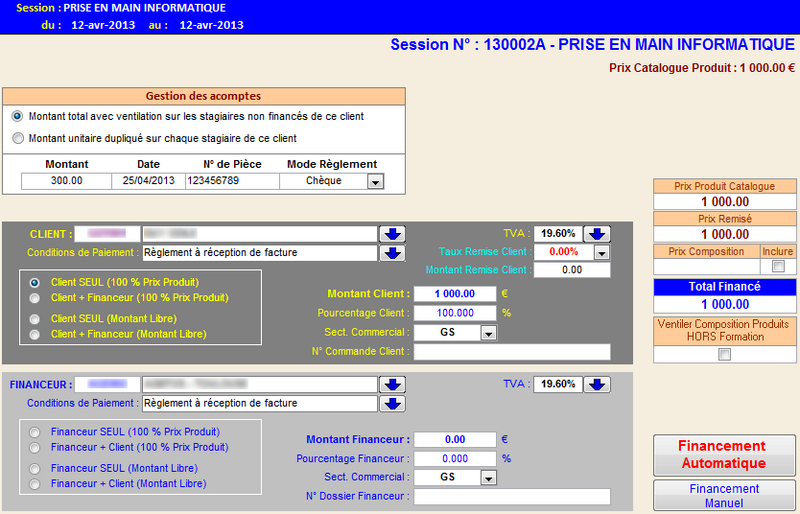Click the blue arrow beside the FINANCEUR name field
Viewport: 800px width, 514px height.
tap(392, 384)
